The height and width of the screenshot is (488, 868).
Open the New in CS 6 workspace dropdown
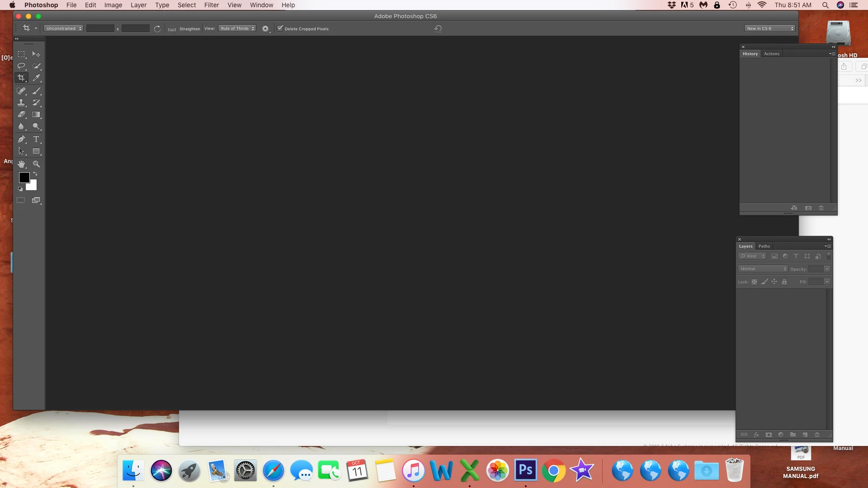click(x=769, y=28)
